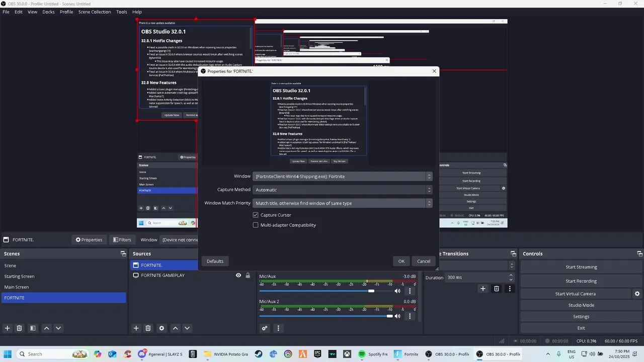Click Start Recording
Screen dimensions: 644x362
581,281
